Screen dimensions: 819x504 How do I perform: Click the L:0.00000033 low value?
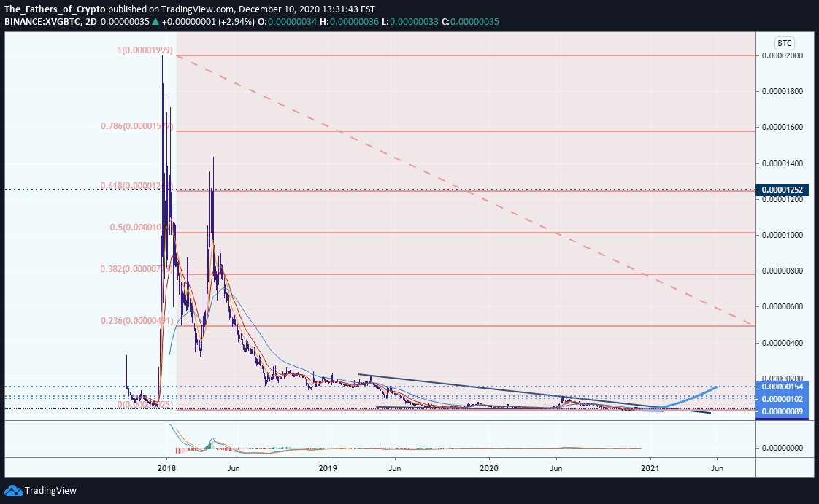[410, 22]
